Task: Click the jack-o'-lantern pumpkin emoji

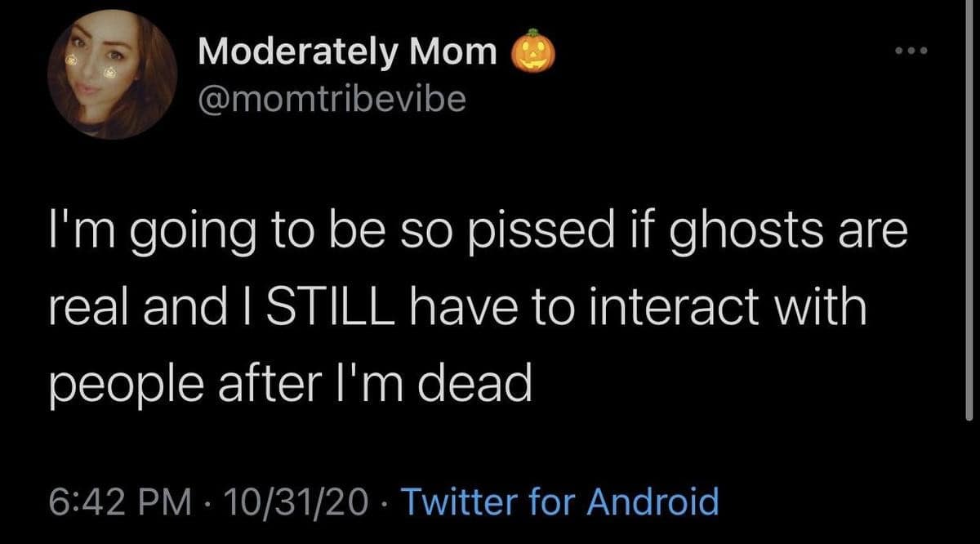Action: (532, 51)
